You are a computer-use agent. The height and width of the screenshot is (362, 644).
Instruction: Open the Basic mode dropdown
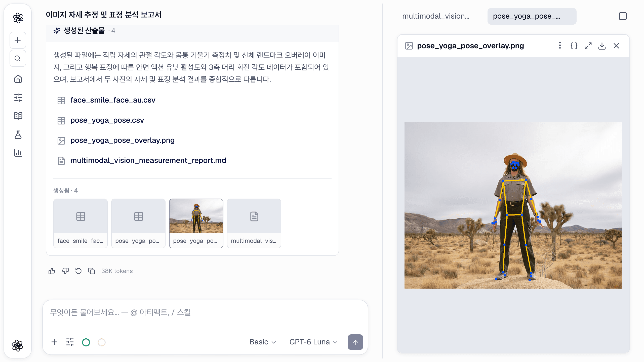click(263, 342)
